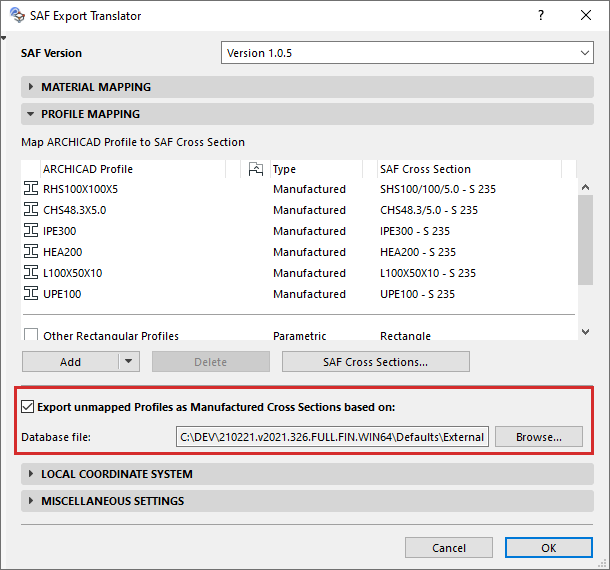Click the RHS100X100X5 profile icon
The height and width of the screenshot is (570, 610).
[x=31, y=188]
